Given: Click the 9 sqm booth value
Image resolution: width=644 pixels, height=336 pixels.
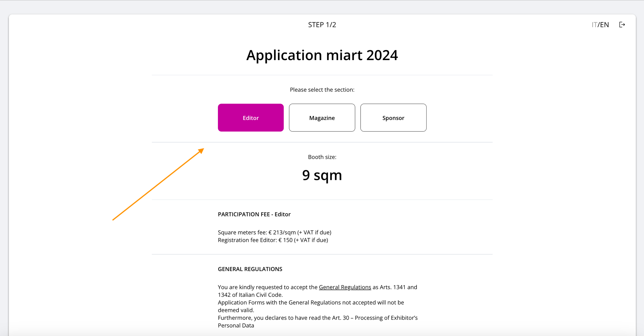Looking at the screenshot, I should 322,175.
